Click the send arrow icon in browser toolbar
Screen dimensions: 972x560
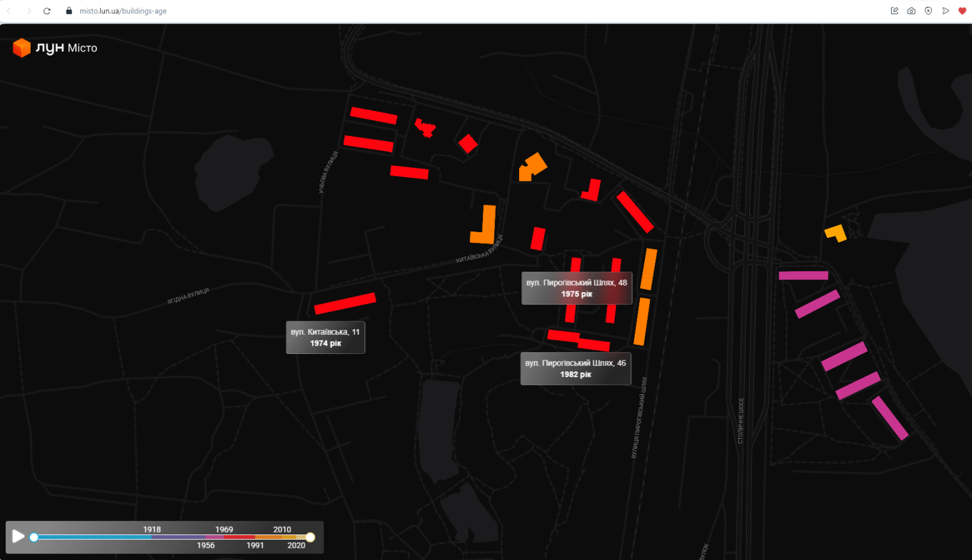click(x=946, y=11)
